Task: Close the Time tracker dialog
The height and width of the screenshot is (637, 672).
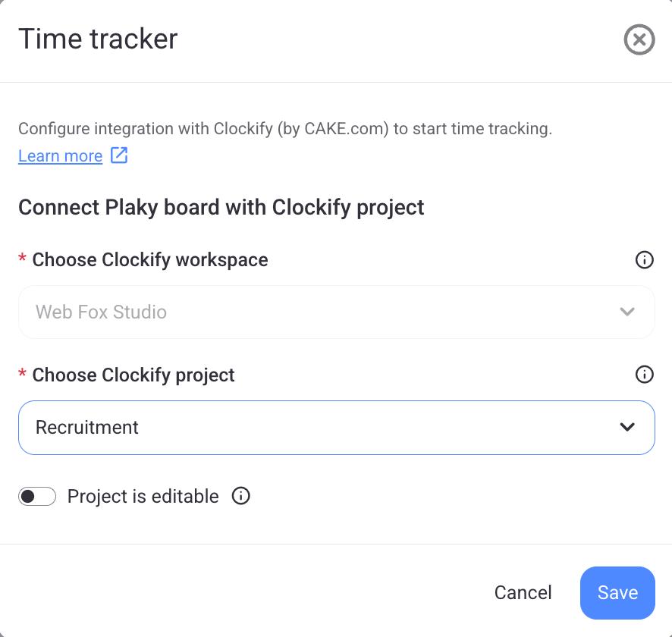Action: 639,39
